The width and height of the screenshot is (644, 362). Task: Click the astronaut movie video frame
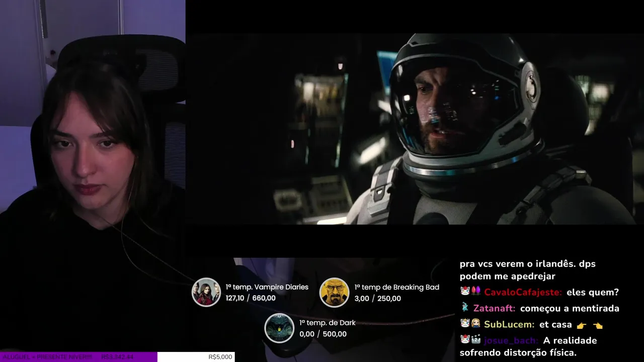415,129
